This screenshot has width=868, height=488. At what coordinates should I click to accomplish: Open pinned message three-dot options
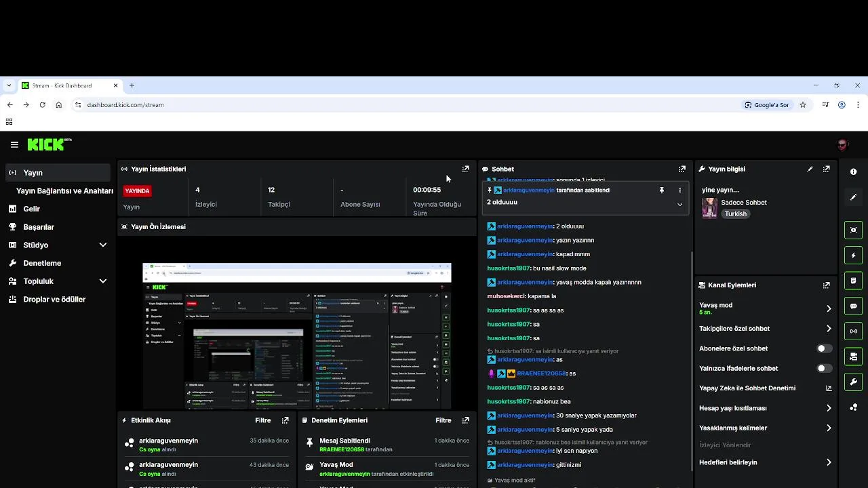point(679,190)
